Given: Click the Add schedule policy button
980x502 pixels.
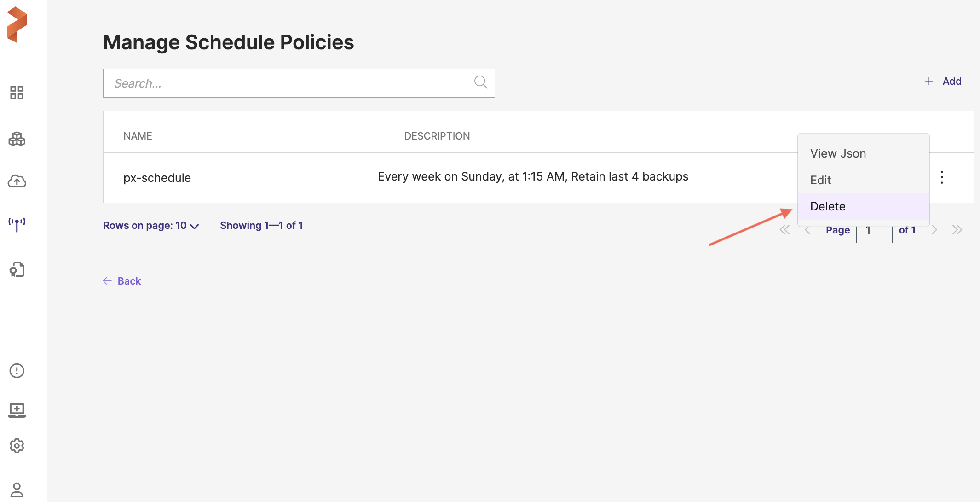Looking at the screenshot, I should pyautogui.click(x=943, y=81).
